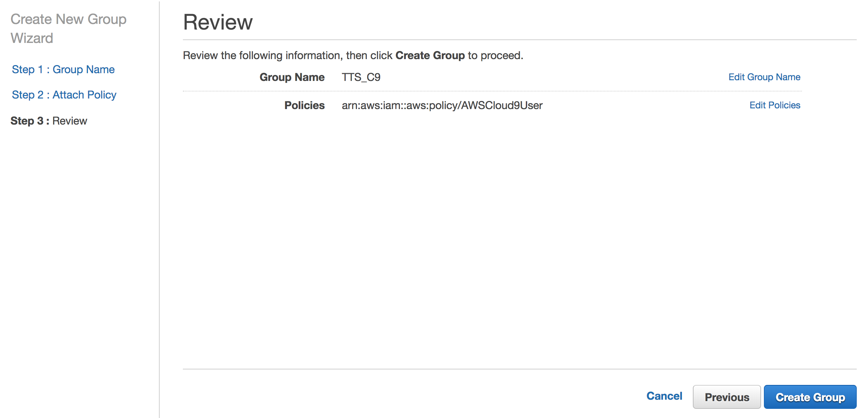Go back to Step 1 : Group Name
This screenshot has height=418, width=868.
pos(63,69)
